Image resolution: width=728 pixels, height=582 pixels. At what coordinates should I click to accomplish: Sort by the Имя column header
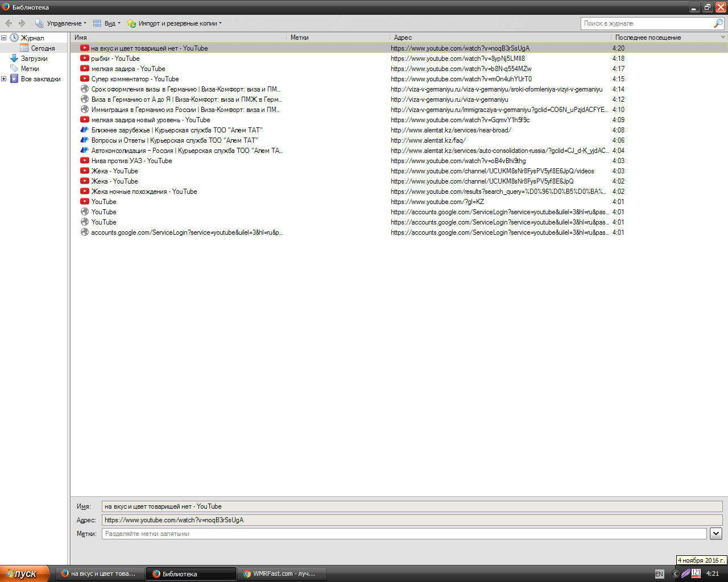(x=179, y=38)
